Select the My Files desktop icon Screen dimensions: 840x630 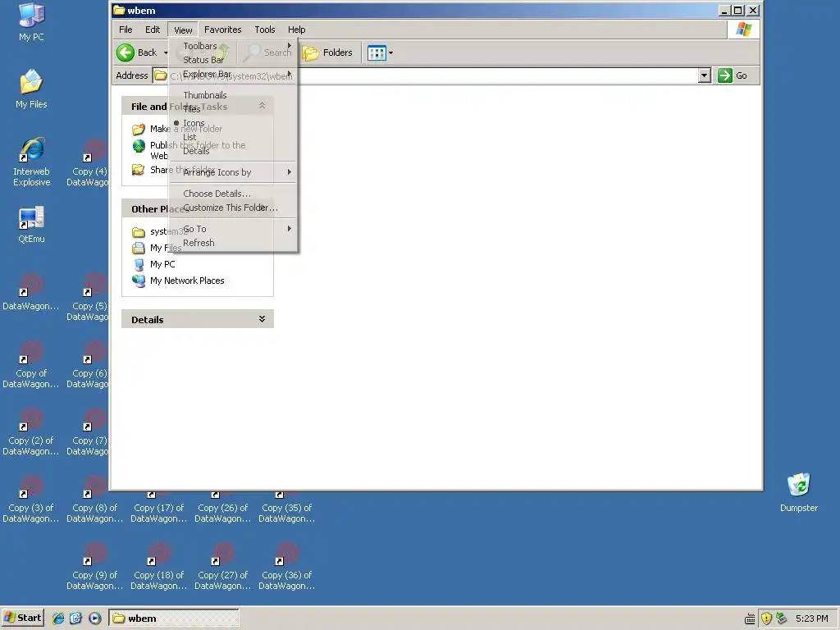tap(31, 82)
